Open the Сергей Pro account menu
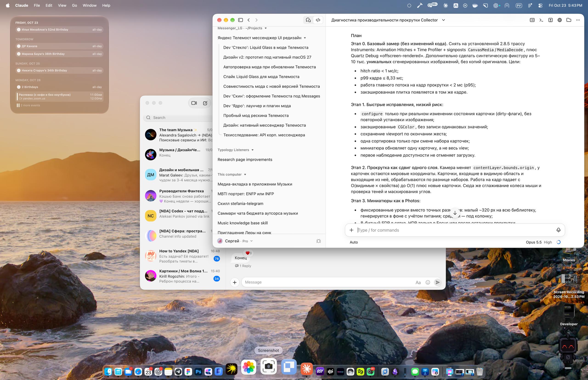The width and height of the screenshot is (588, 380). click(235, 241)
